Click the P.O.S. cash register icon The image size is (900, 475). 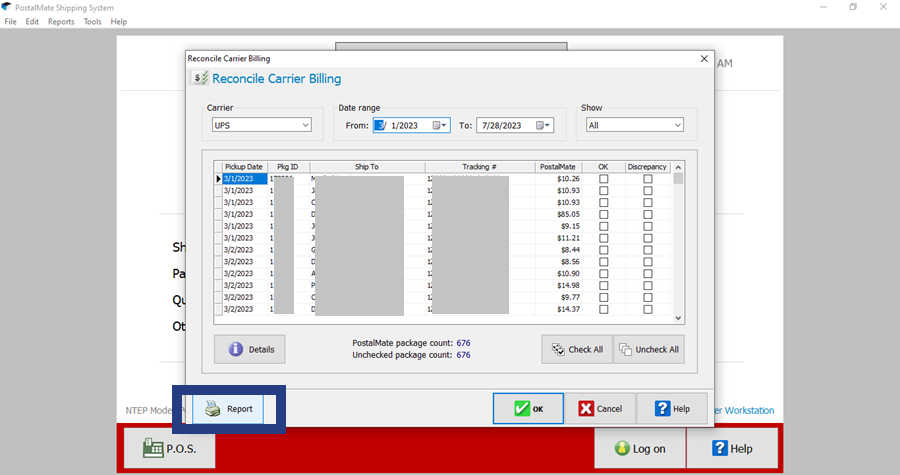[x=153, y=449]
